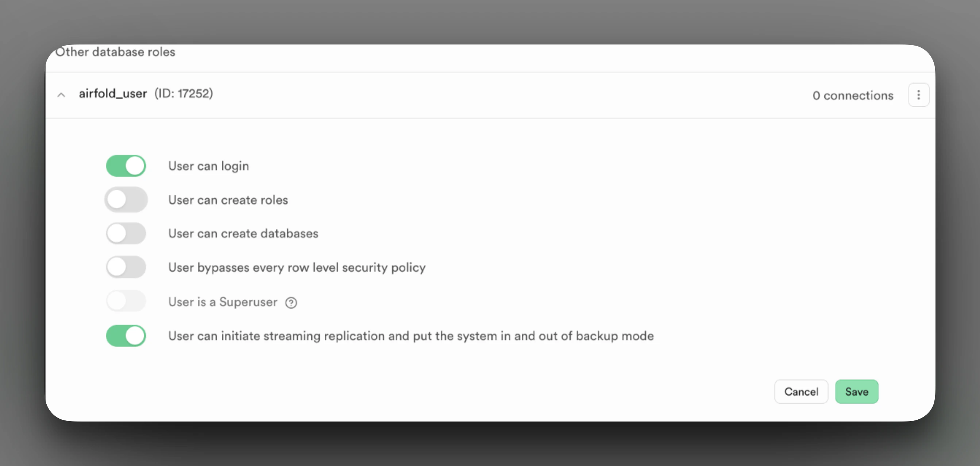
Task: Click the help icon beside Superuser
Action: (291, 303)
